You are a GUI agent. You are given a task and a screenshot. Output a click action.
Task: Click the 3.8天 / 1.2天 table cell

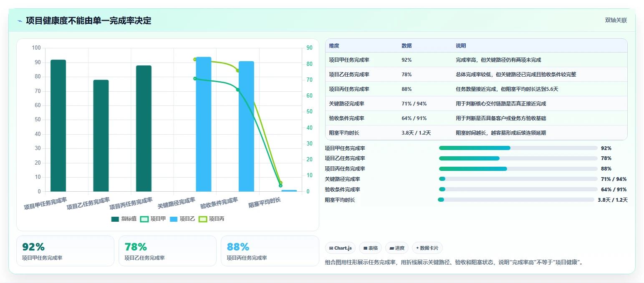click(x=416, y=133)
